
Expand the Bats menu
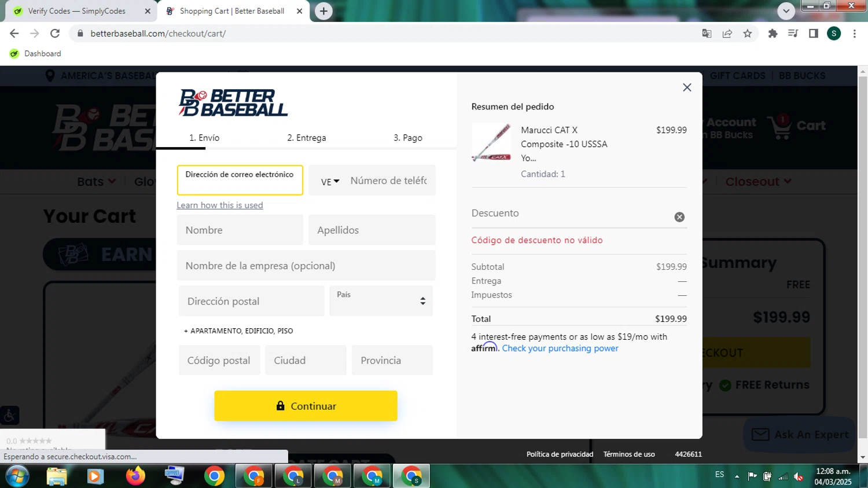(97, 181)
